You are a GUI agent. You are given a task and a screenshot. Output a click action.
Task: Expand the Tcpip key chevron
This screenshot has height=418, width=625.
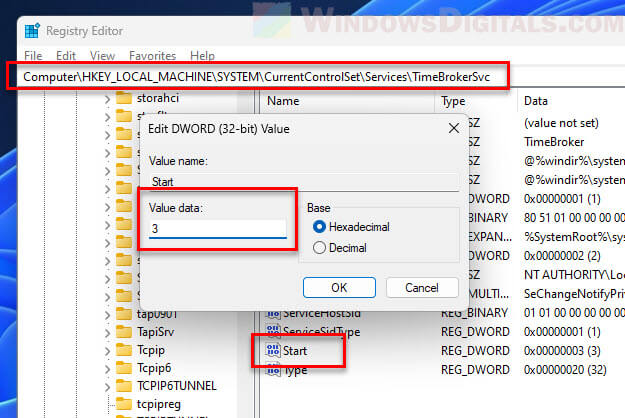[x=107, y=350]
